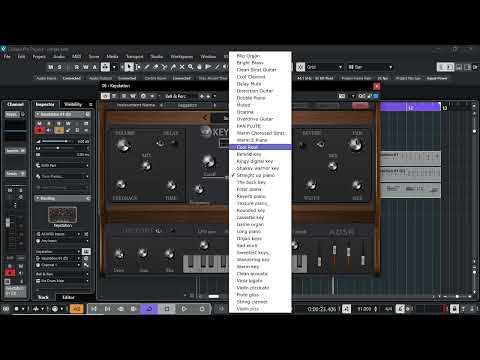Click the delay TIME knob on Keyzone

coord(171,184)
